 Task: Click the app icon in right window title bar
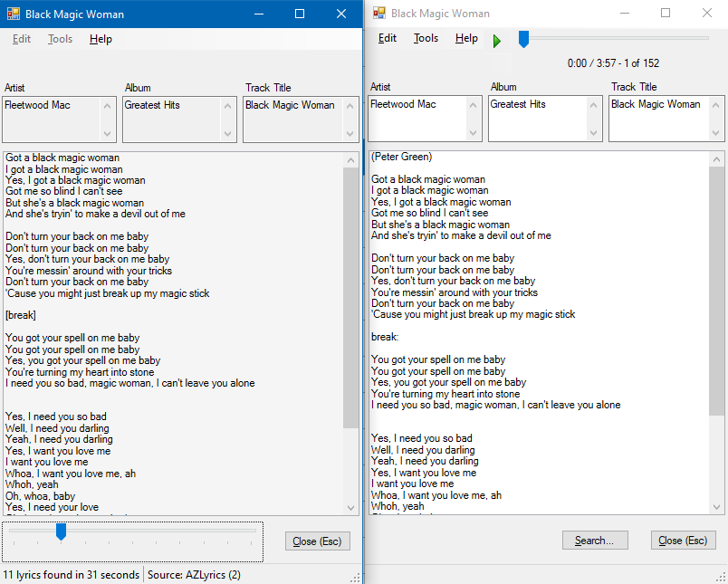pyautogui.click(x=379, y=13)
